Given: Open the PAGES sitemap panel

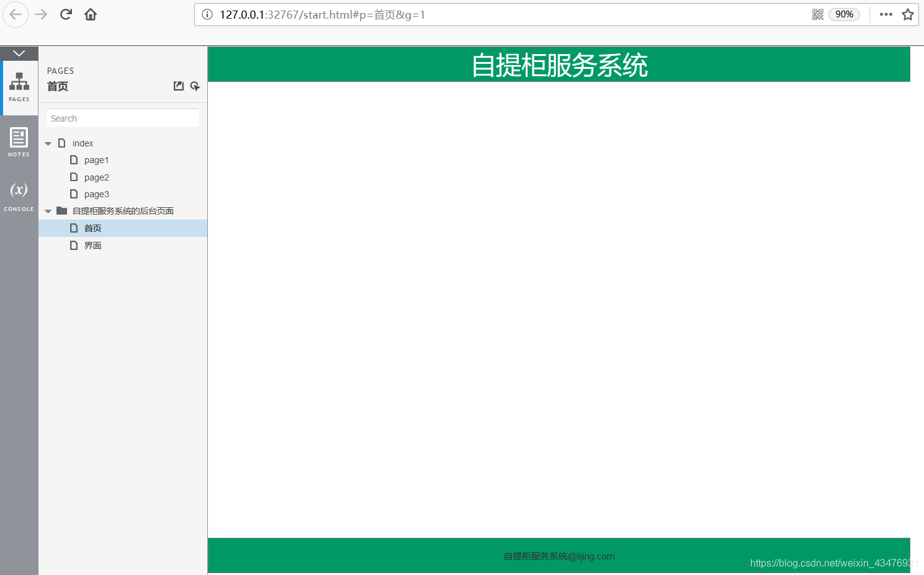Looking at the screenshot, I should click(19, 87).
